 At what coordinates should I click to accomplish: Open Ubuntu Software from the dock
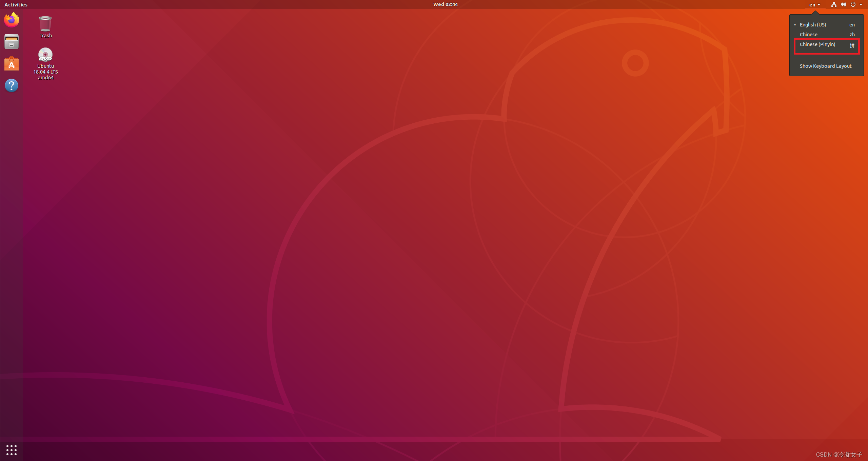point(11,63)
